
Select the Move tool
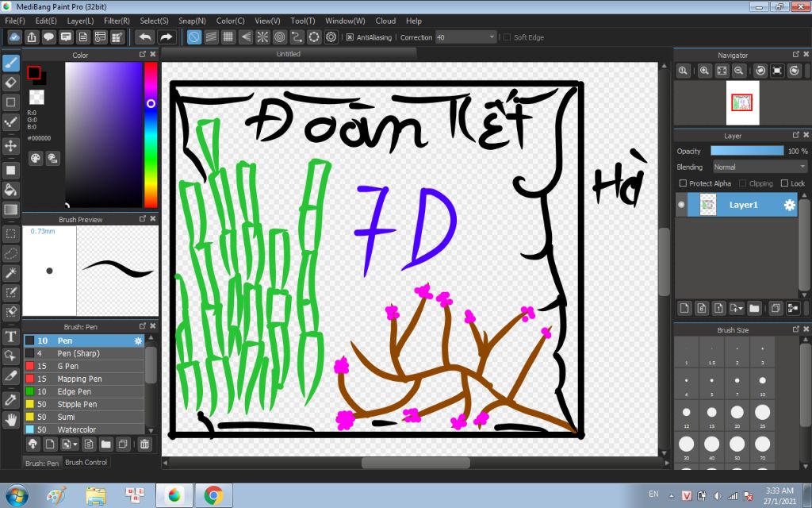11,146
